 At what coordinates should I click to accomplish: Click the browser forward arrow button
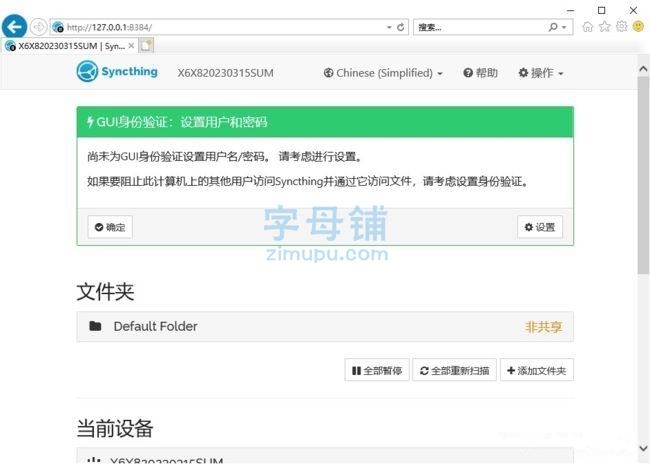(39, 27)
